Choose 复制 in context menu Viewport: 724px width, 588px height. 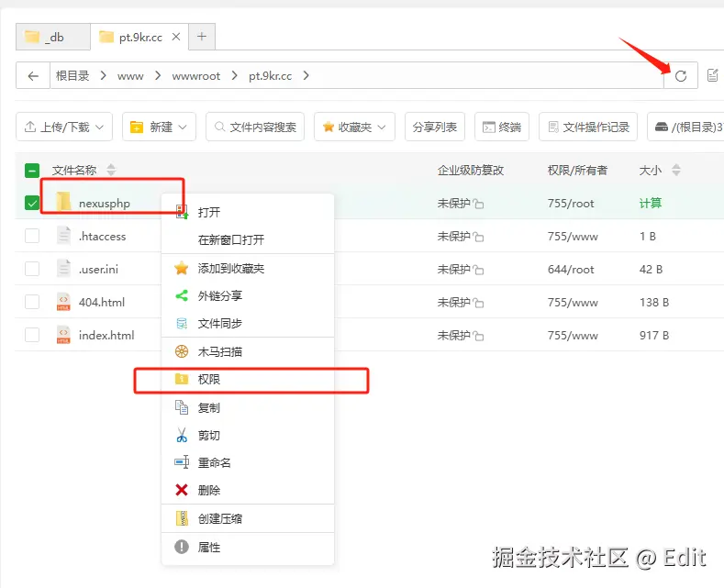(248, 408)
